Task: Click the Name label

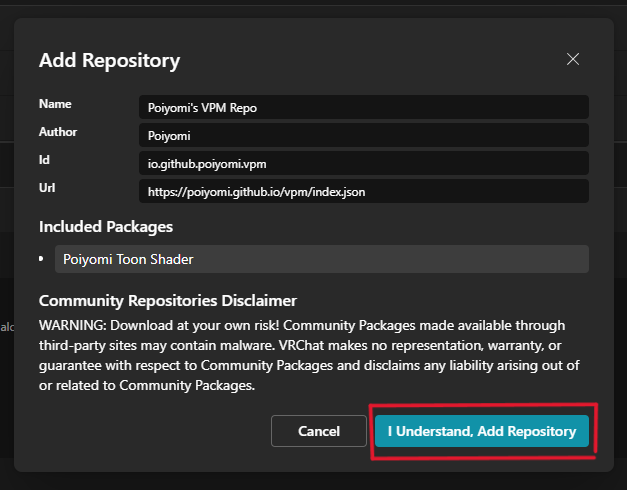Action: [x=55, y=104]
